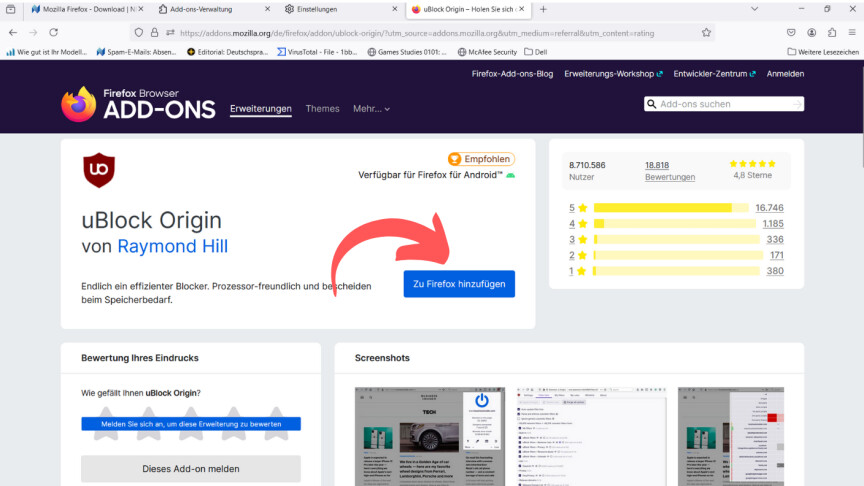Close the uBlock Origin tab

(521, 9)
